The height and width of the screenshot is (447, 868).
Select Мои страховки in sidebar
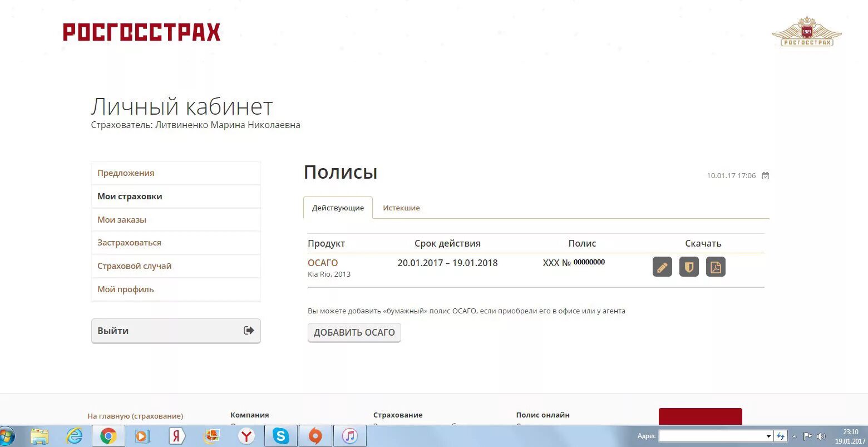tap(176, 197)
